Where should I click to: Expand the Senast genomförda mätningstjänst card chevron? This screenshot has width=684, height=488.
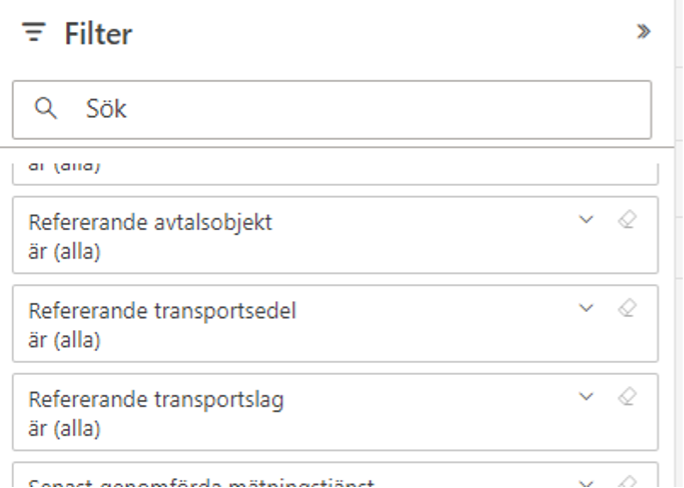coord(586,484)
